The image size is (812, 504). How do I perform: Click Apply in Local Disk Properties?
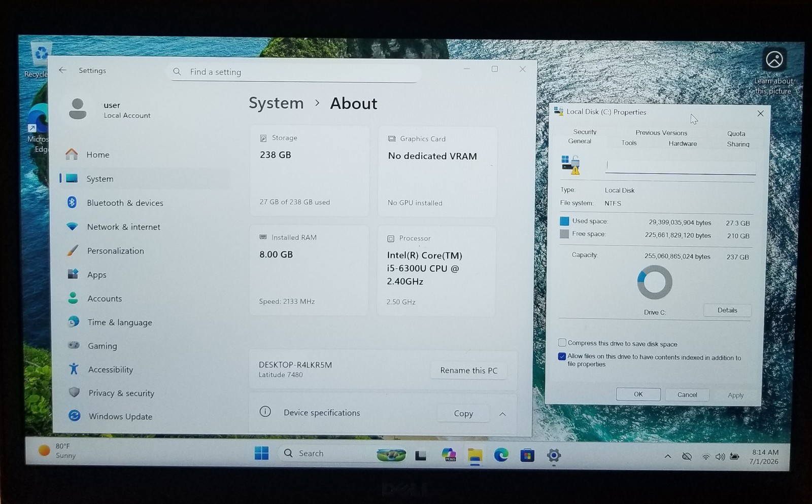coord(735,395)
